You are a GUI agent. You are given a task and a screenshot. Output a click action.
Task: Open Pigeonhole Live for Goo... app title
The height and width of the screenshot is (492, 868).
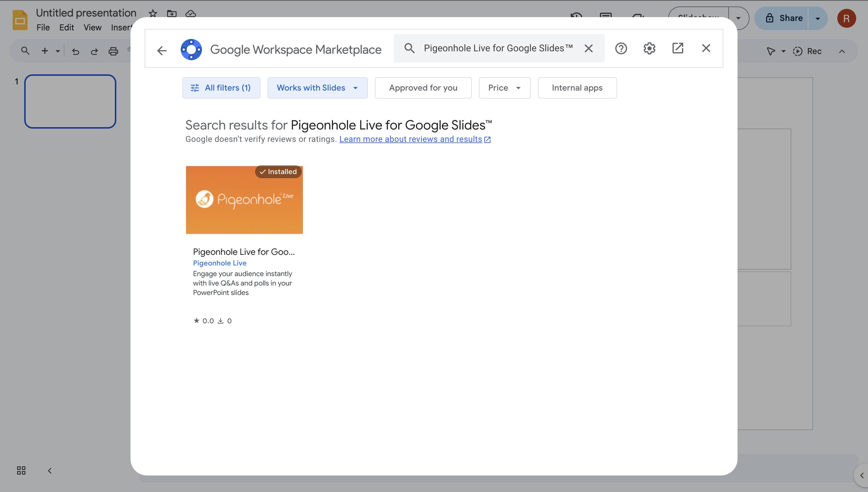tap(244, 252)
